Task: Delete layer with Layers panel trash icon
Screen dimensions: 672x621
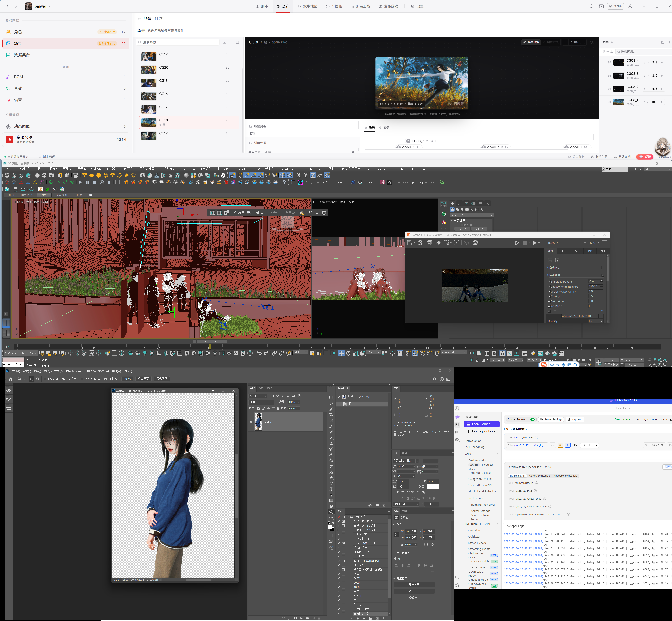Action: 319,618
